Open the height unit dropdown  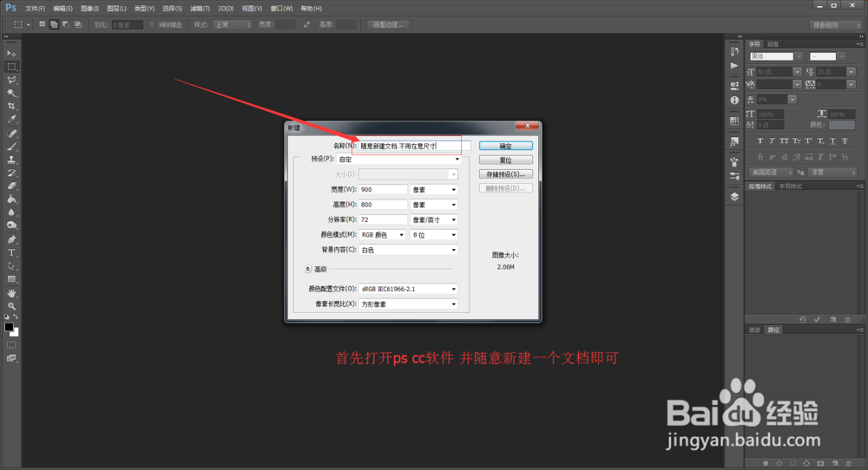(x=434, y=205)
